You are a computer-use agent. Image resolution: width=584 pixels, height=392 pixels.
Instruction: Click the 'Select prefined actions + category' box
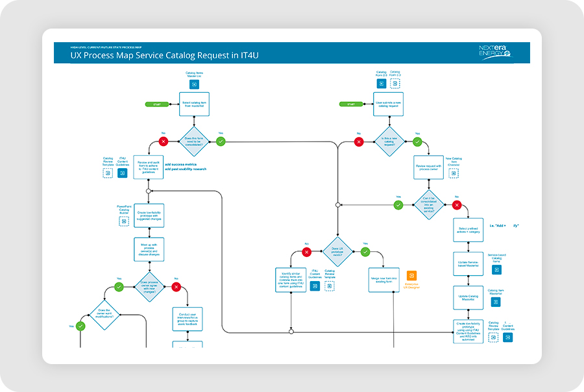[468, 230]
